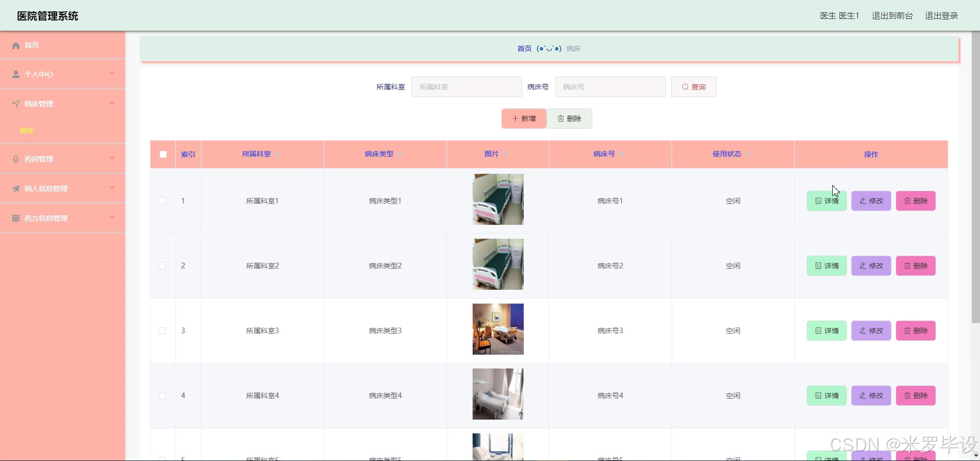Click the pencil icon in row 2 修改
The width and height of the screenshot is (980, 461).
tap(863, 266)
